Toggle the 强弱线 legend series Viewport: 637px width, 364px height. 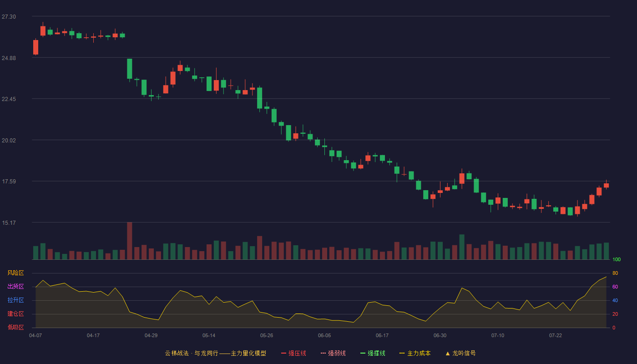pyautogui.click(x=333, y=353)
